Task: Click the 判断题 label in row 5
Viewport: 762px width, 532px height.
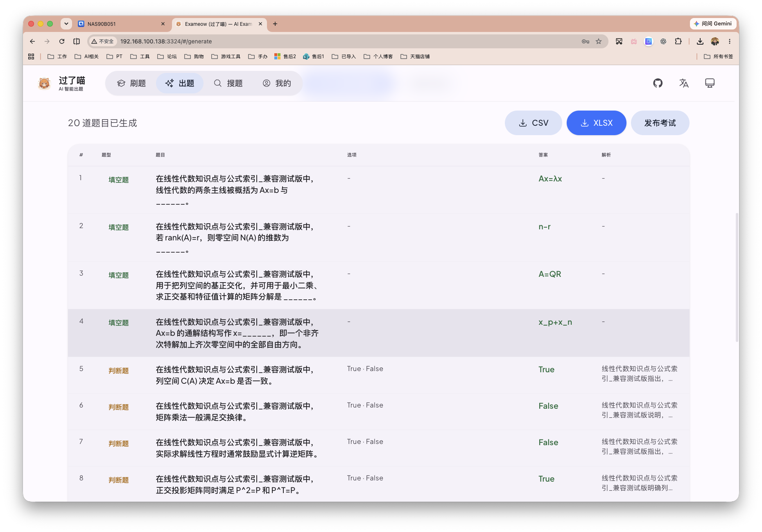Action: click(x=119, y=371)
